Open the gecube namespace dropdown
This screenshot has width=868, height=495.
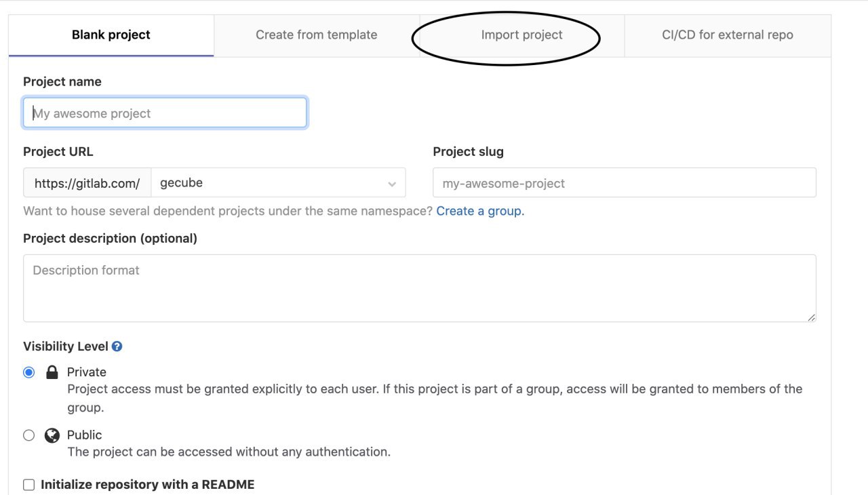click(x=278, y=183)
